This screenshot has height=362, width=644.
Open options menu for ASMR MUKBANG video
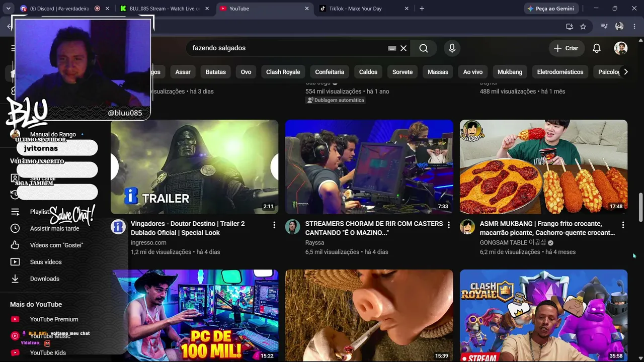pyautogui.click(x=623, y=225)
